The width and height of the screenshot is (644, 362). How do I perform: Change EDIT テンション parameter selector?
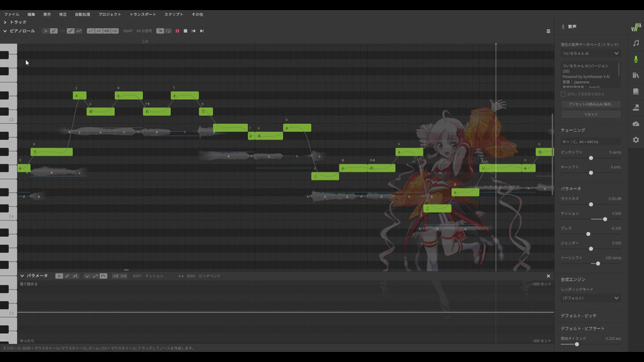point(154,276)
